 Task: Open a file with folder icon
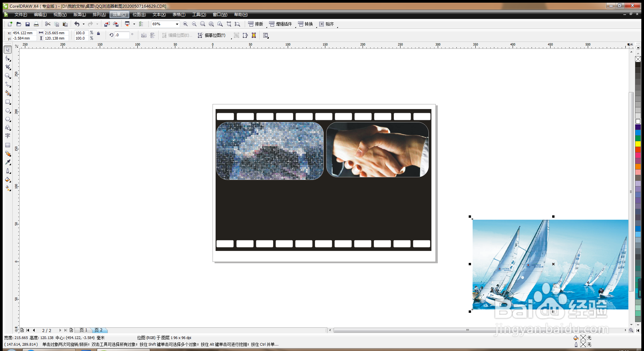(19, 24)
